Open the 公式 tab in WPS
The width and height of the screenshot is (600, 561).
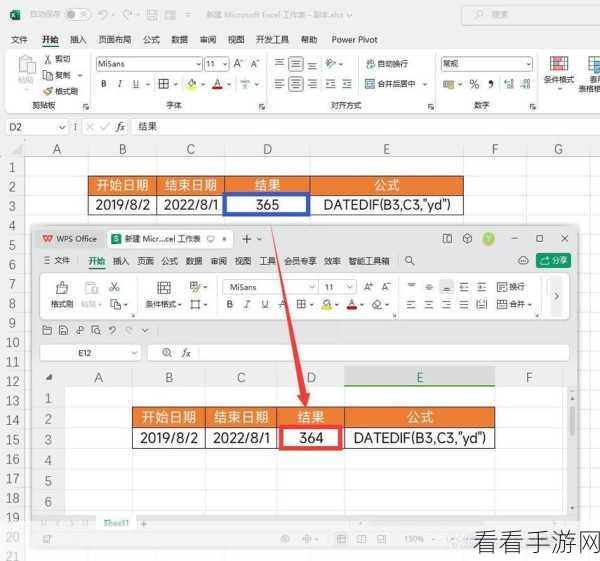170,261
